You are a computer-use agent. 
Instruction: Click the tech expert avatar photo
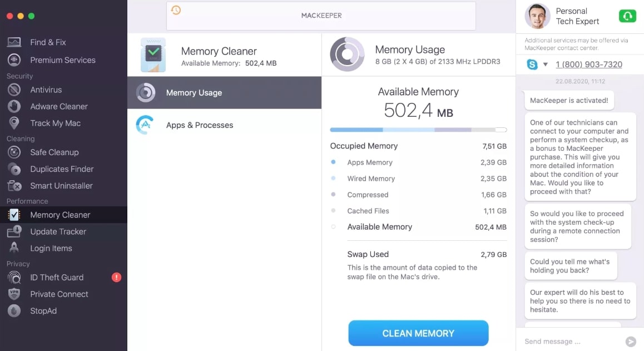[537, 16]
